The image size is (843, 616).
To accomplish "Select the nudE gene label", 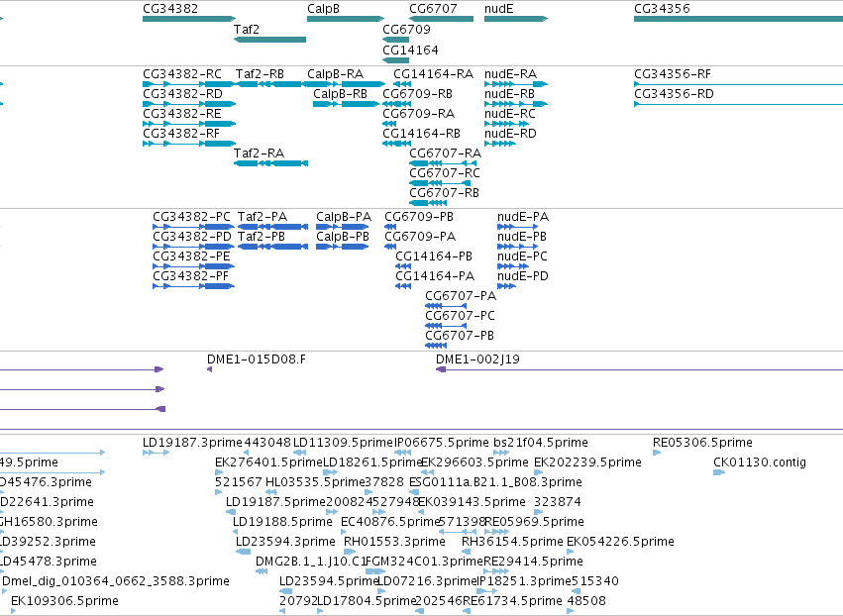I will pyautogui.click(x=499, y=9).
